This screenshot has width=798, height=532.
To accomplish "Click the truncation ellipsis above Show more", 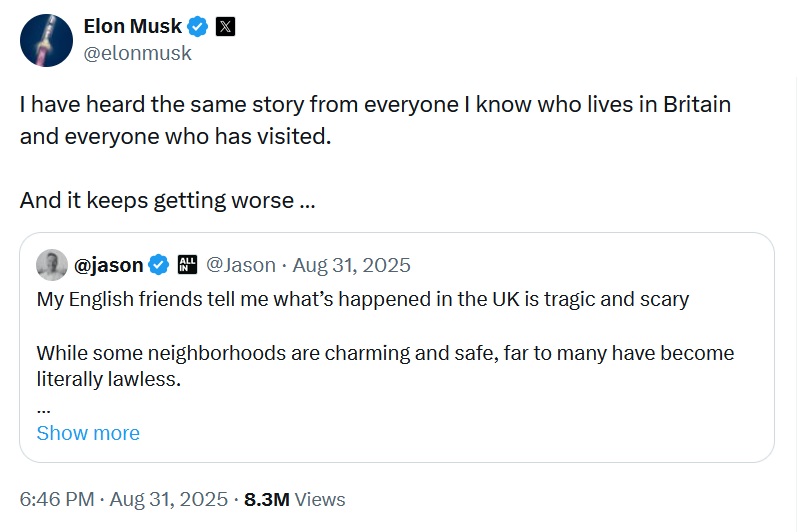I will 43,407.
